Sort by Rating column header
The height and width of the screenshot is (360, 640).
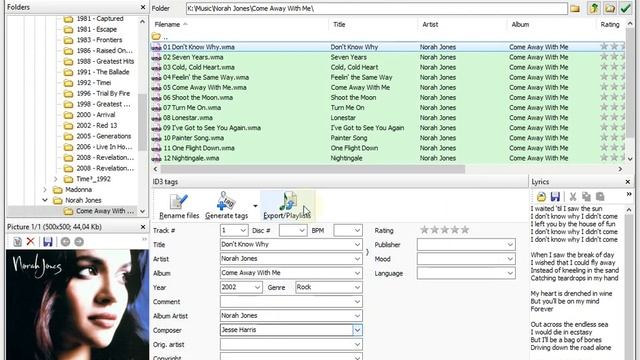coord(610,24)
